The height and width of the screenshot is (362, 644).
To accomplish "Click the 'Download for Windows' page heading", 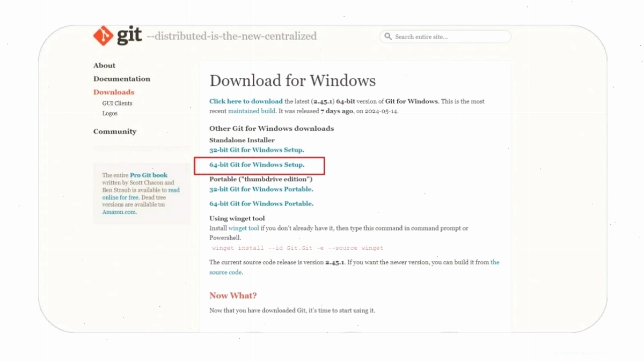I will (292, 80).
